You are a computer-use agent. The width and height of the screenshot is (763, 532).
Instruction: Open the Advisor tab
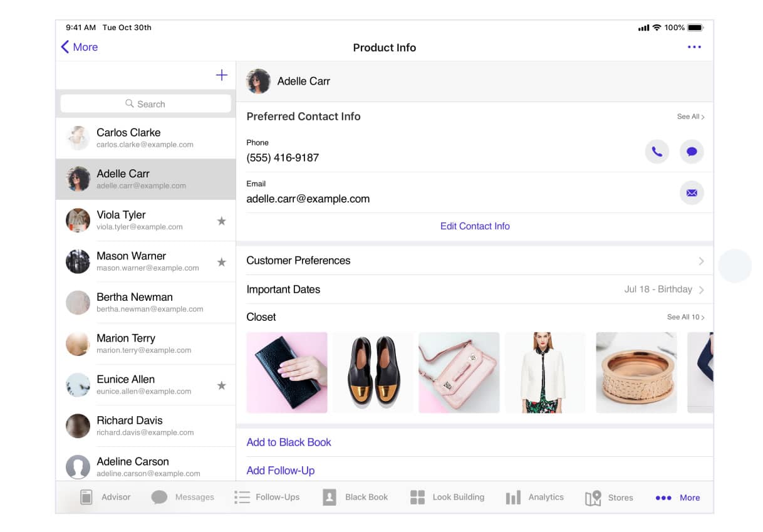tap(105, 498)
